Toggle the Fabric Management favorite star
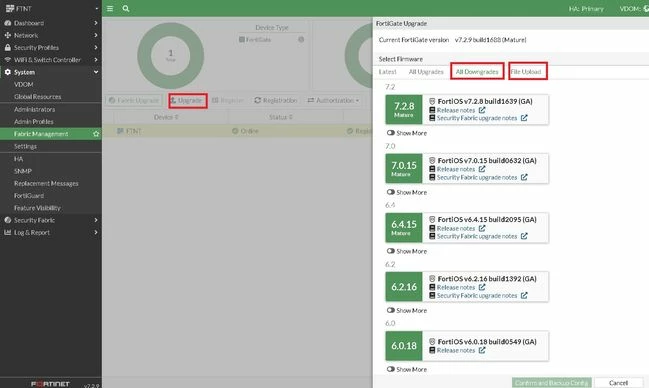This screenshot has height=388, width=649. point(96,134)
